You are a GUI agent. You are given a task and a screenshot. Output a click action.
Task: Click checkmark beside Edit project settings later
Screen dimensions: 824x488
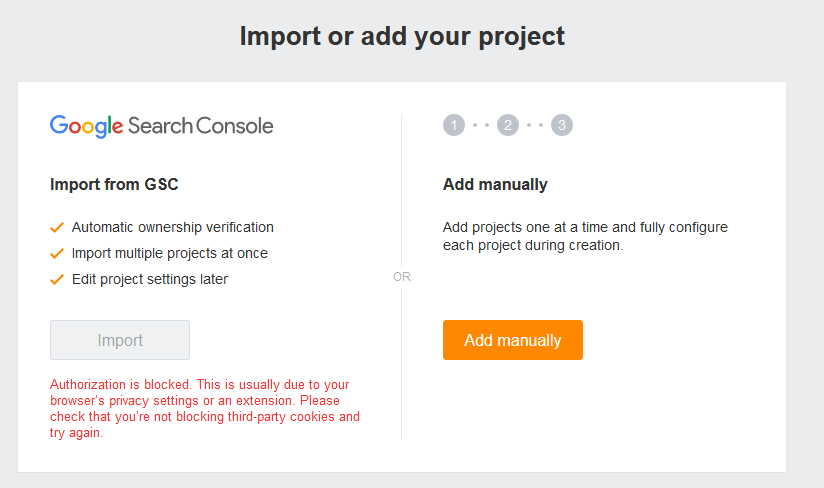coord(57,279)
